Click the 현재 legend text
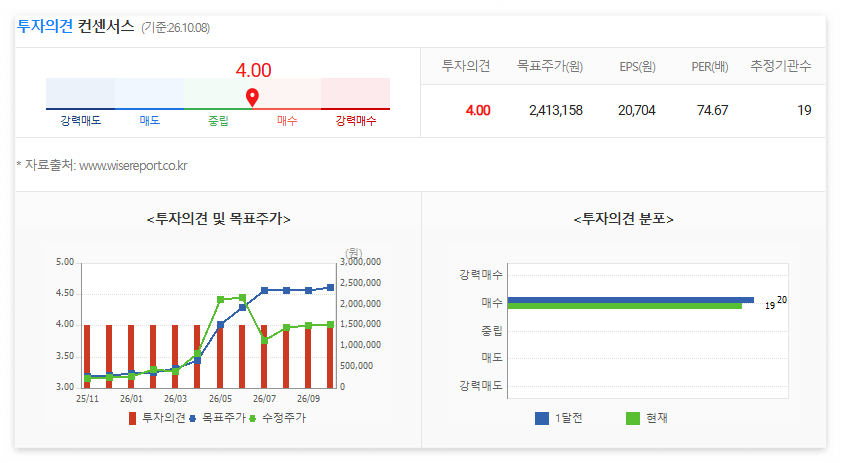The height and width of the screenshot is (463, 841). [657, 418]
